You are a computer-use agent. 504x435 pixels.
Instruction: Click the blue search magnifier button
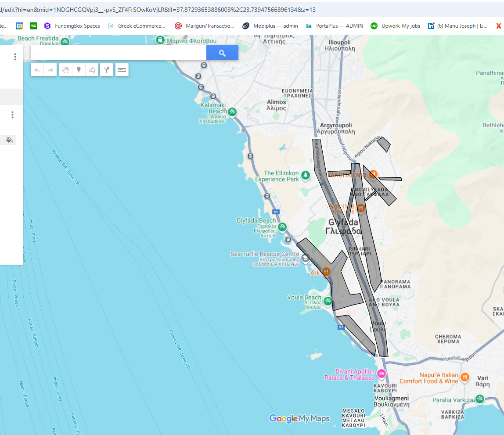tap(222, 53)
